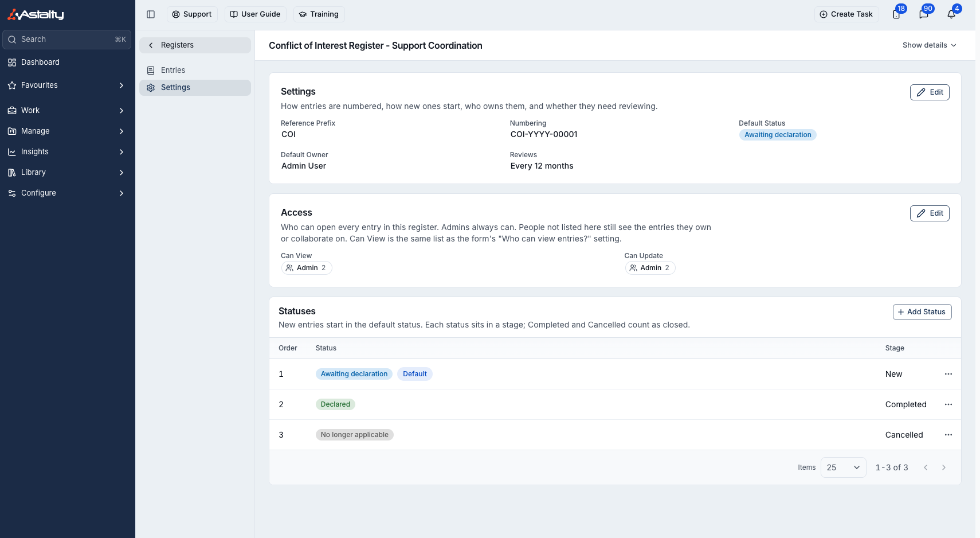Click the Configure sliders icon
Screen dimensions: 980x538
coord(12,193)
